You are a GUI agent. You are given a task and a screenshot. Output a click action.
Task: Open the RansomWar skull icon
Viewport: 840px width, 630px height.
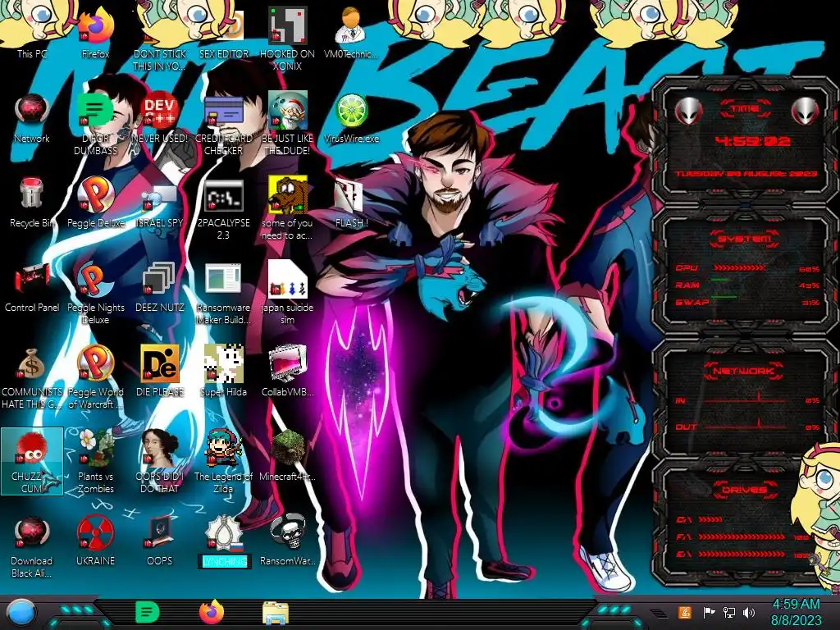click(x=287, y=541)
